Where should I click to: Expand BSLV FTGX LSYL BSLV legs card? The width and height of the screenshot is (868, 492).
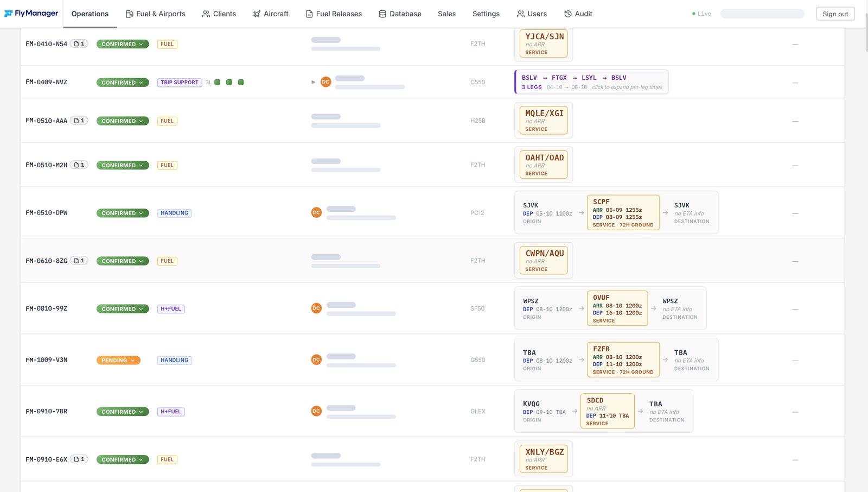click(591, 82)
